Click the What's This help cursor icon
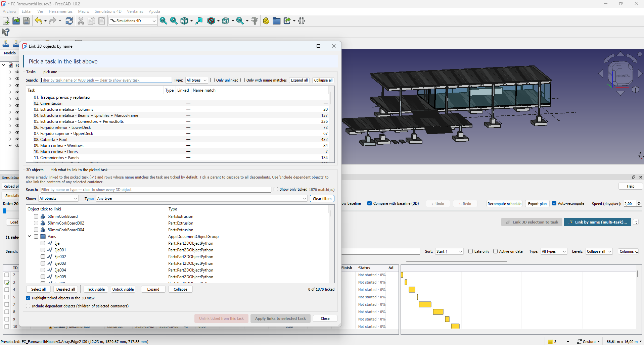 point(6,32)
